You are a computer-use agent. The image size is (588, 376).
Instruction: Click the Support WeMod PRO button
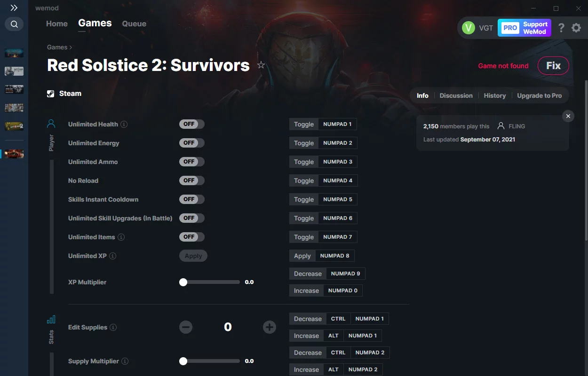(524, 28)
